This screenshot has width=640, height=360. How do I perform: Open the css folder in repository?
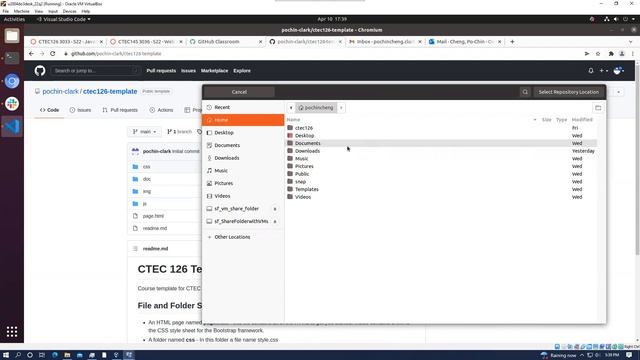pyautogui.click(x=147, y=167)
